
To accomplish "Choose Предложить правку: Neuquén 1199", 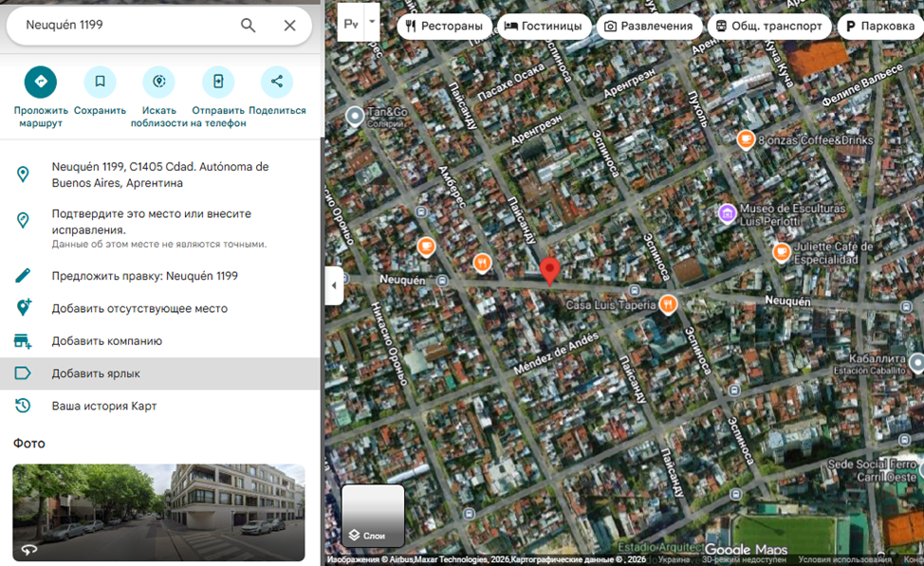I will click(x=144, y=276).
